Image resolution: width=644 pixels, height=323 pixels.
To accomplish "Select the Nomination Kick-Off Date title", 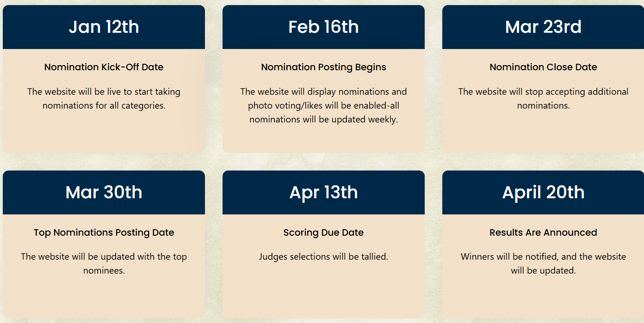I will (104, 67).
